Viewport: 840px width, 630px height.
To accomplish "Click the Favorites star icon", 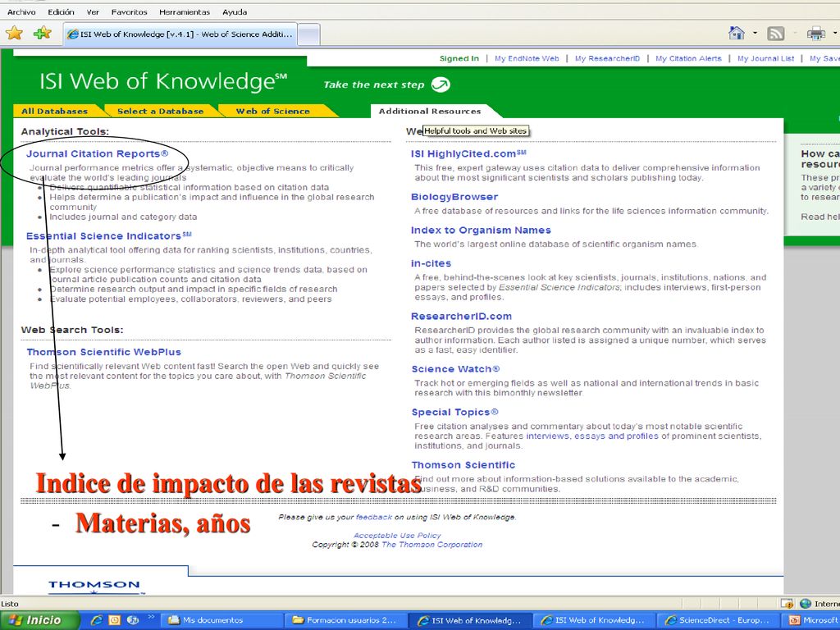I will 14,34.
